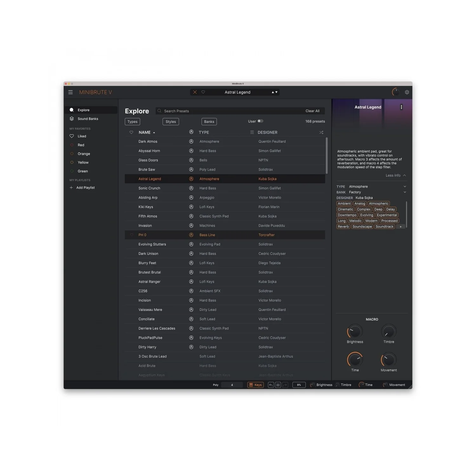
Task: Click the preset list vertical scrollbar
Action: tap(327, 155)
